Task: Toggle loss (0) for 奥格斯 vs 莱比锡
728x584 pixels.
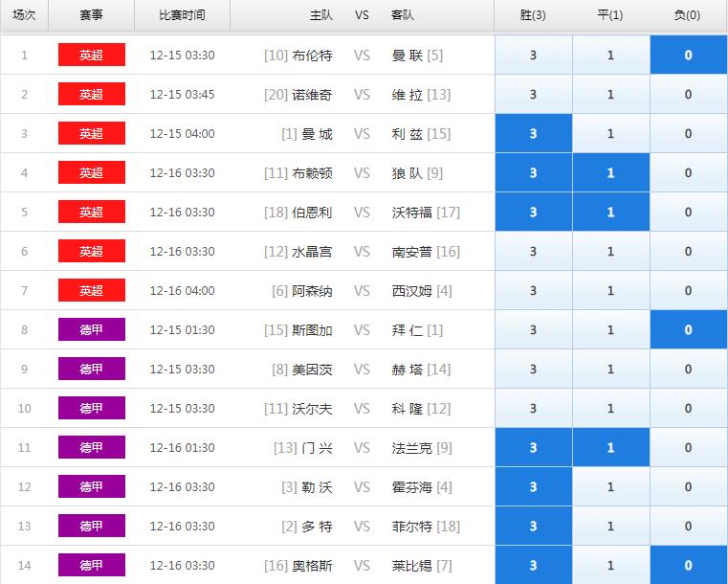Action: 688,566
